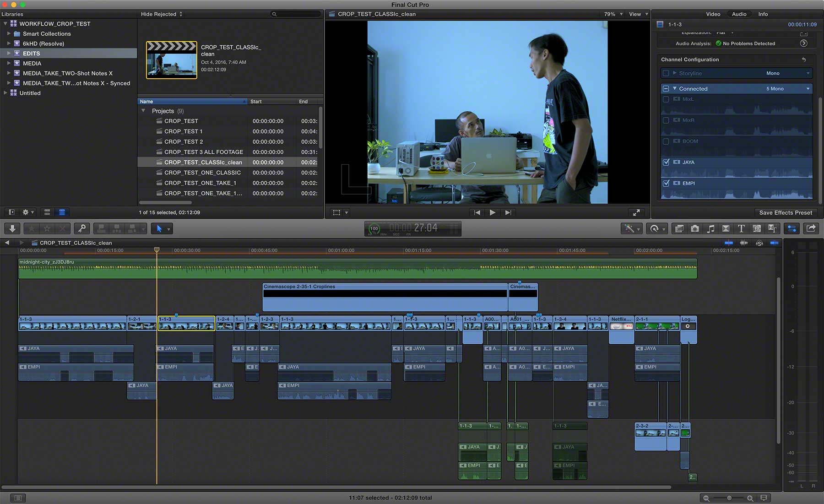
Task: Select the 6kHD (Resolve) event
Action: click(69, 43)
